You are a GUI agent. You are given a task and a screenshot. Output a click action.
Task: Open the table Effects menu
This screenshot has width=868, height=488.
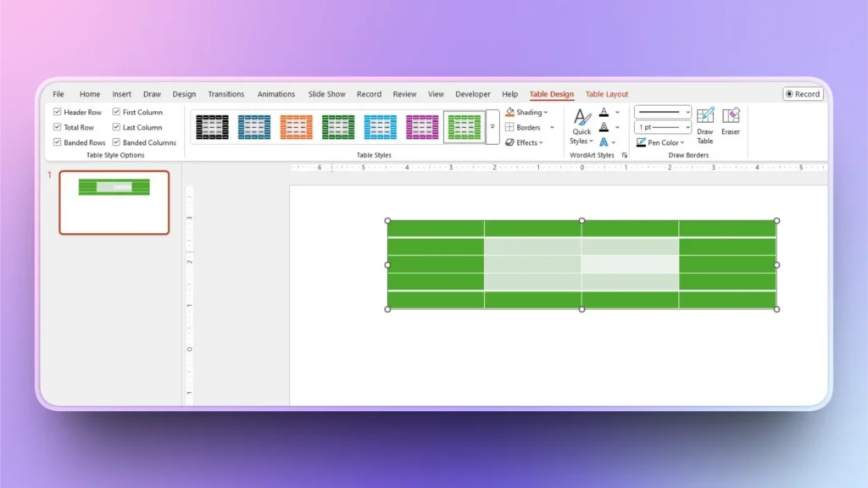525,142
